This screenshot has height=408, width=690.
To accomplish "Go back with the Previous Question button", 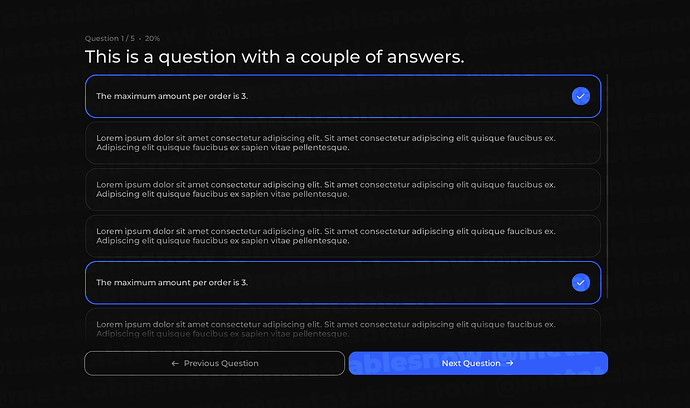I will 214,363.
